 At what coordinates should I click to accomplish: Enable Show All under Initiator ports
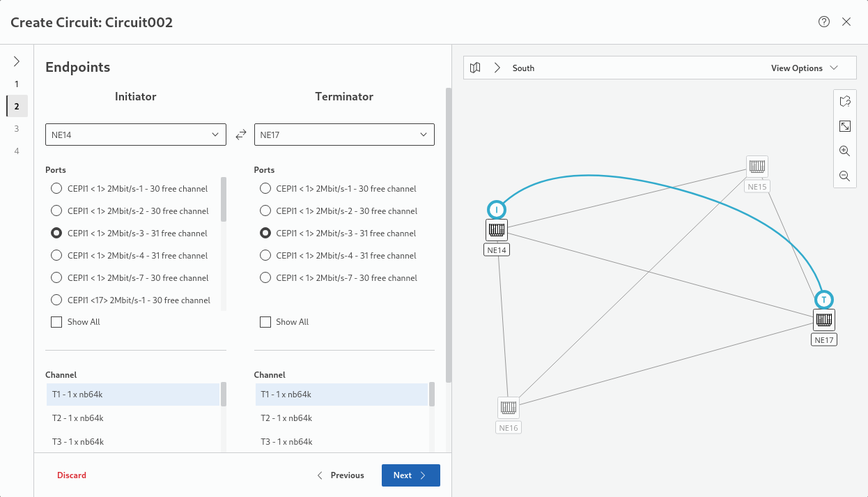56,322
